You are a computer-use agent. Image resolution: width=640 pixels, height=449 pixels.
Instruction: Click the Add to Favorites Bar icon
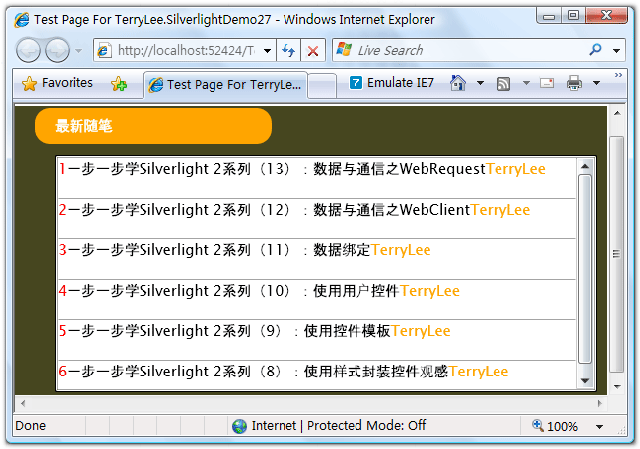pyautogui.click(x=119, y=84)
